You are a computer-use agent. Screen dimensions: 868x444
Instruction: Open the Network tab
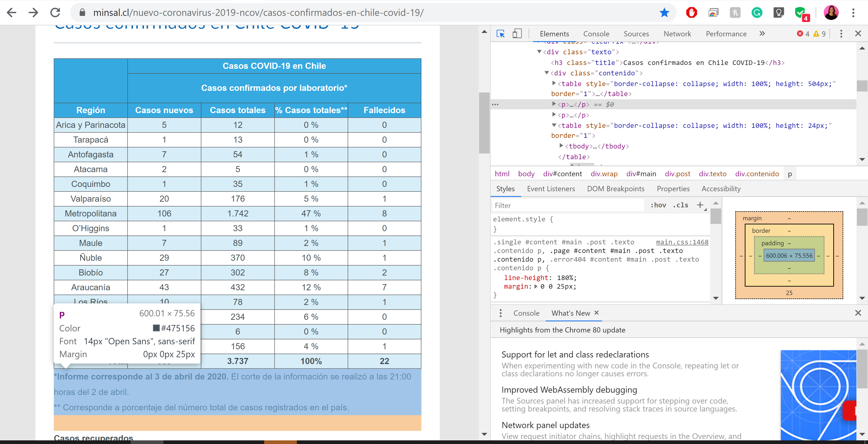click(677, 34)
